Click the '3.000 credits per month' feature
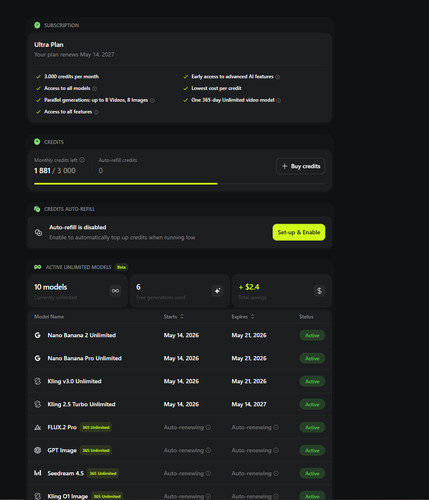This screenshot has height=500, width=429. point(71,77)
